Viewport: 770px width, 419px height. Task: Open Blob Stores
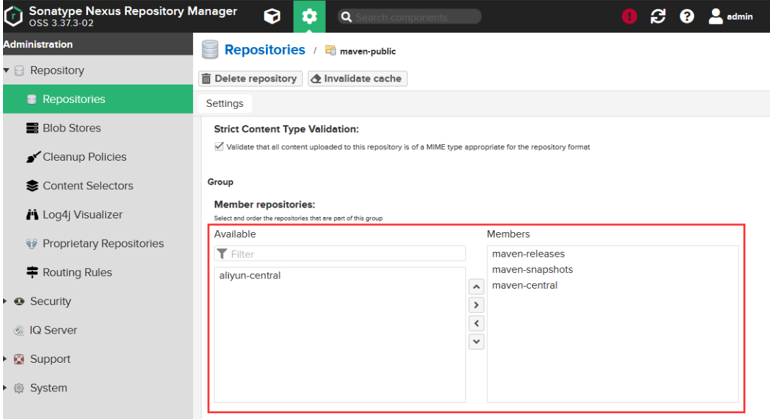[x=72, y=128]
